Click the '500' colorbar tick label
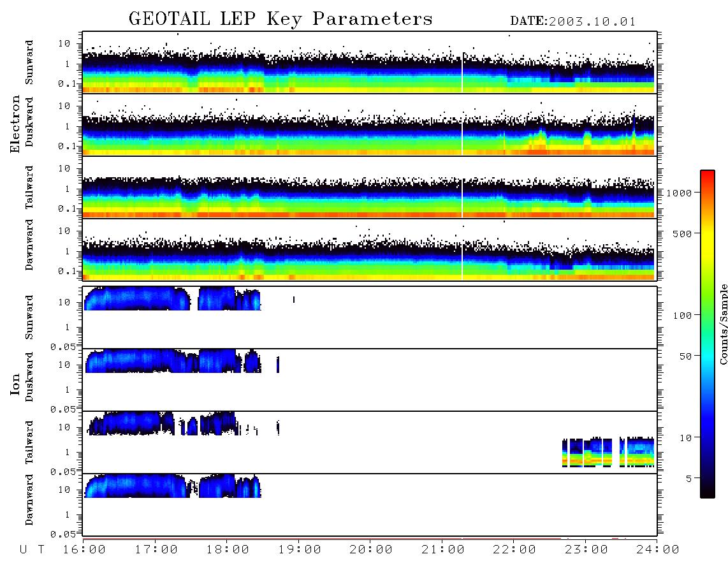Viewport: 728px width, 561px height. (683, 233)
